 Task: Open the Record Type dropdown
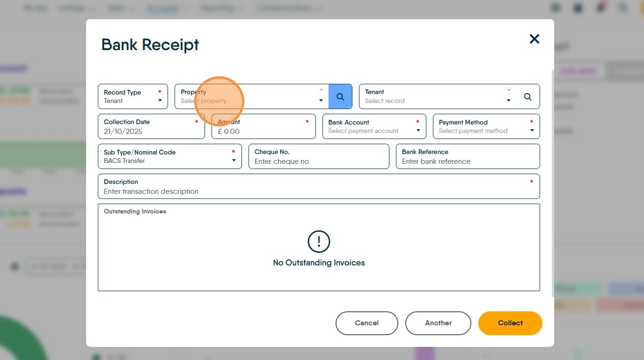(133, 96)
